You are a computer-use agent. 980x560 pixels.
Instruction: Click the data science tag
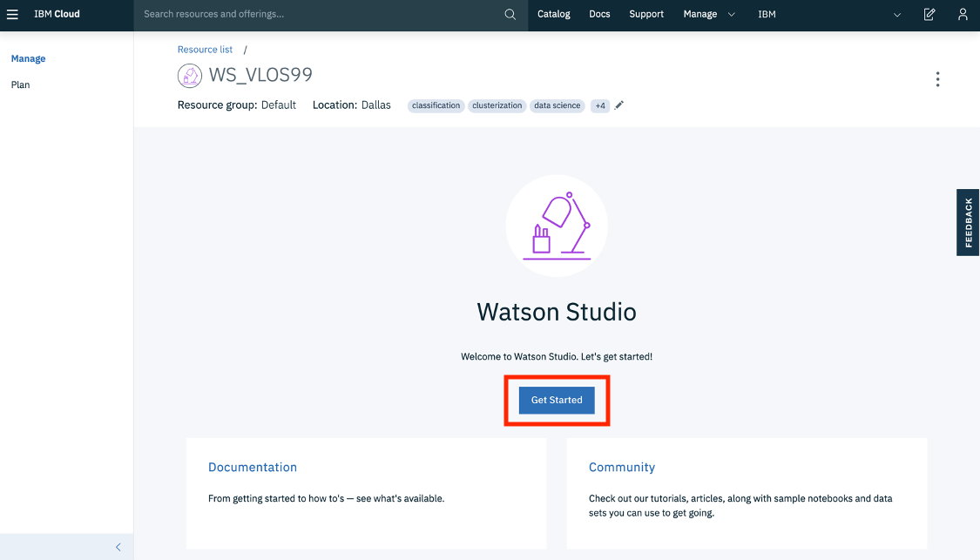557,105
